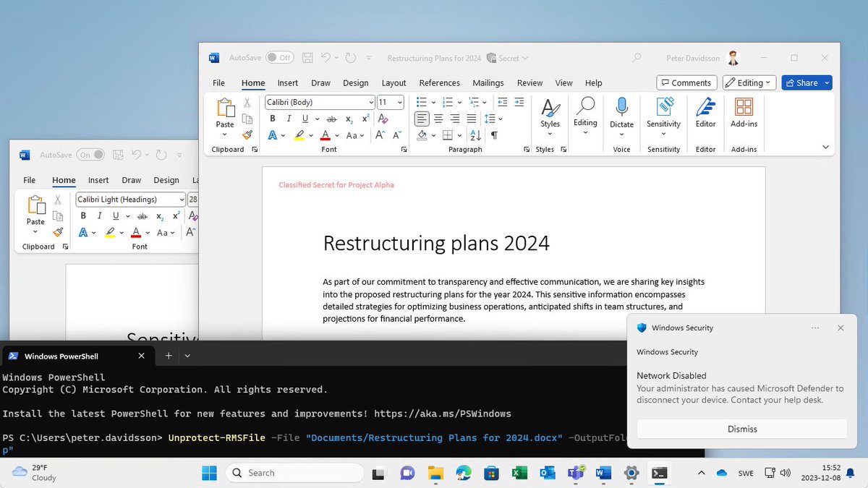This screenshot has height=488, width=868.
Task: Open Add-ins from ribbon
Action: click(744, 114)
